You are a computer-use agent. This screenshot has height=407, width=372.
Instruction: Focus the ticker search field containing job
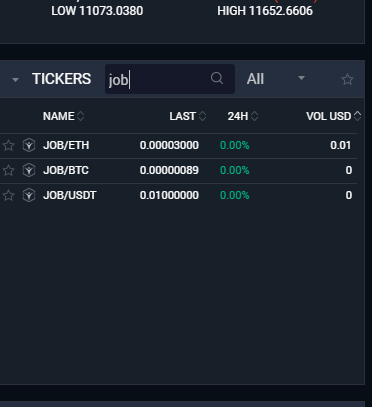point(170,79)
